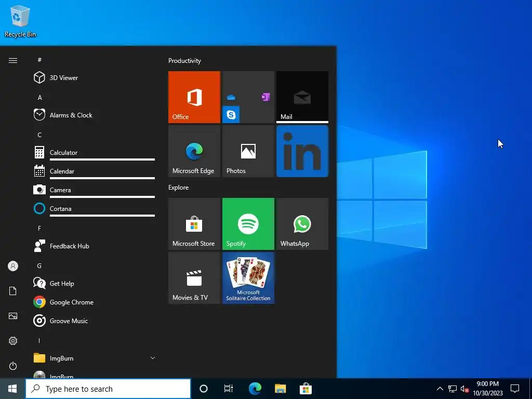Click the OneDrive icon in the tile folder
This screenshot has height=399, width=532.
[231, 97]
